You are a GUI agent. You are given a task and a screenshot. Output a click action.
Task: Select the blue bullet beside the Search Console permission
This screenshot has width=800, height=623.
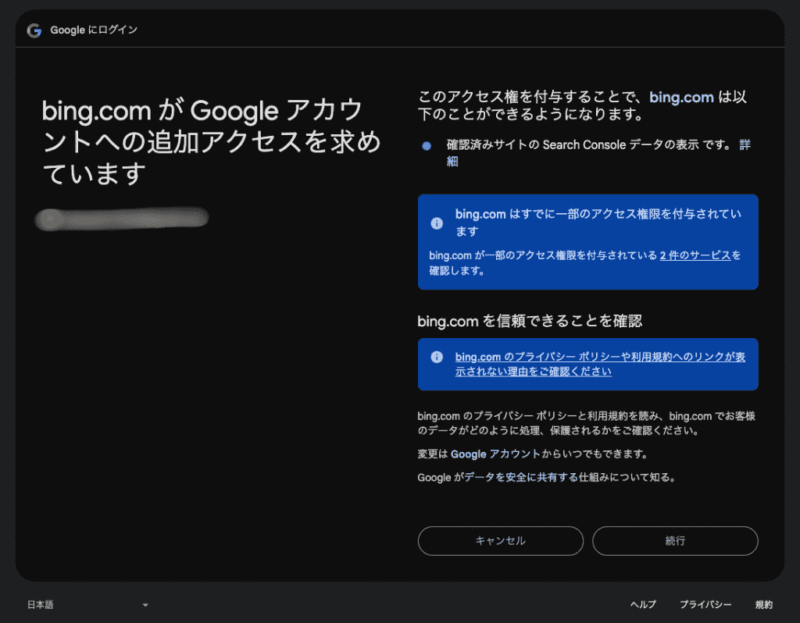pyautogui.click(x=424, y=146)
